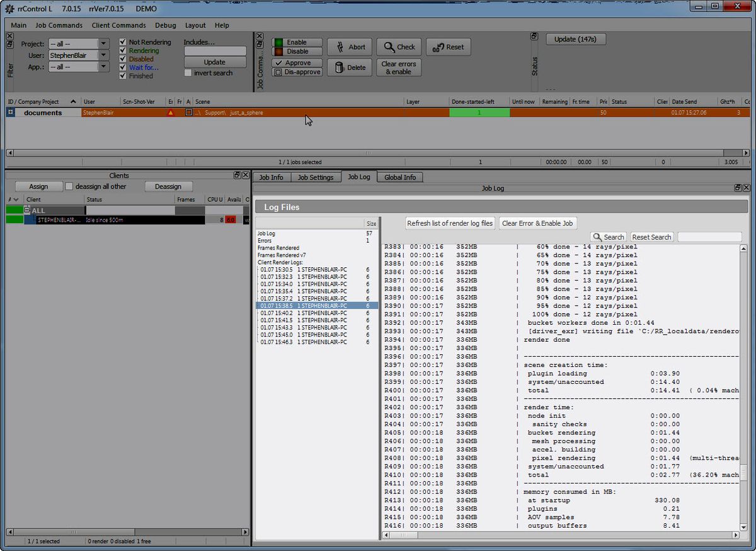756x551 pixels.
Task: Click the Dis-approve button
Action: (297, 72)
